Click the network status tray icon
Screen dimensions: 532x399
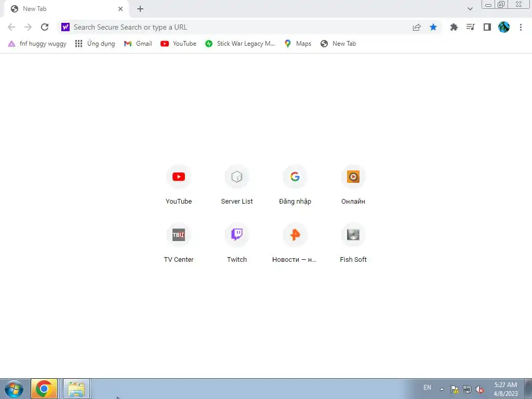467,389
